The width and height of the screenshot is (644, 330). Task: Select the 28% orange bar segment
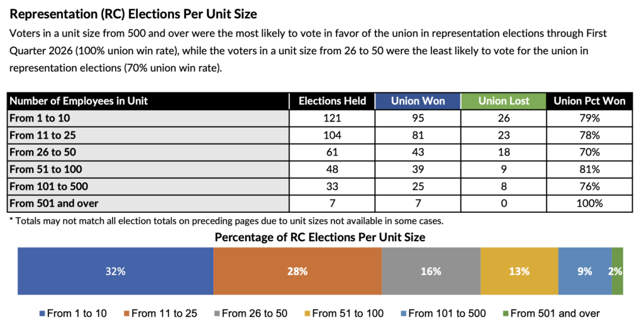[x=297, y=271]
